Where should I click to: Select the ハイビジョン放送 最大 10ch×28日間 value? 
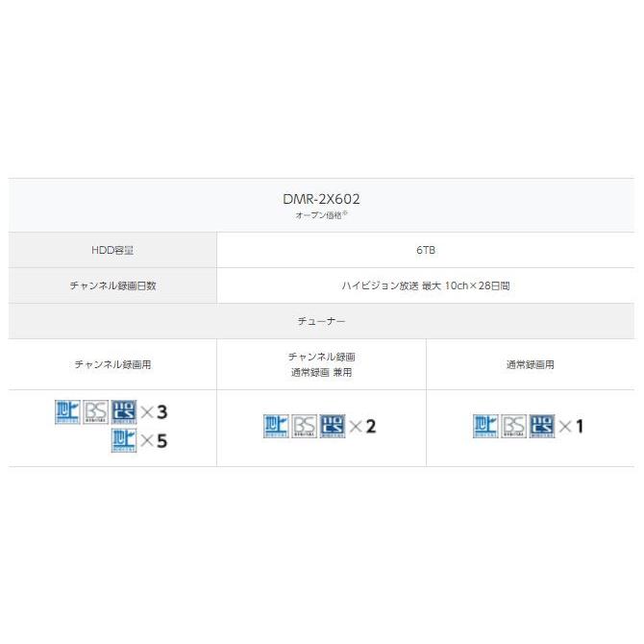click(x=426, y=285)
